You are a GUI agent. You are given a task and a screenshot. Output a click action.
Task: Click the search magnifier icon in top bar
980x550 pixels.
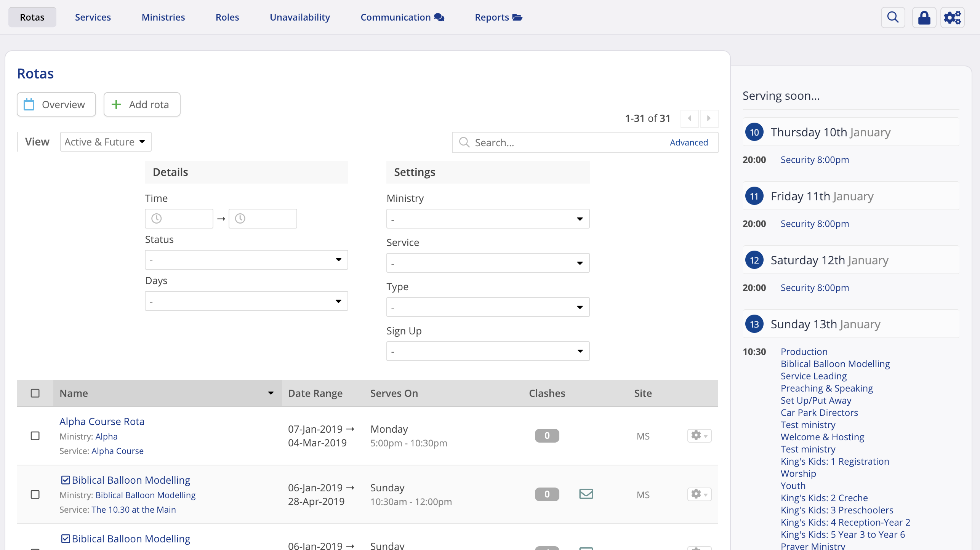click(x=893, y=18)
